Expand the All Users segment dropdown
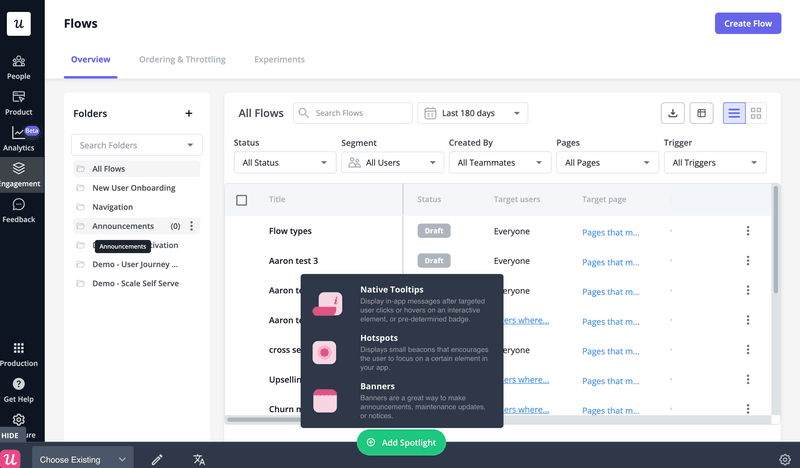The image size is (800, 468). coord(392,162)
